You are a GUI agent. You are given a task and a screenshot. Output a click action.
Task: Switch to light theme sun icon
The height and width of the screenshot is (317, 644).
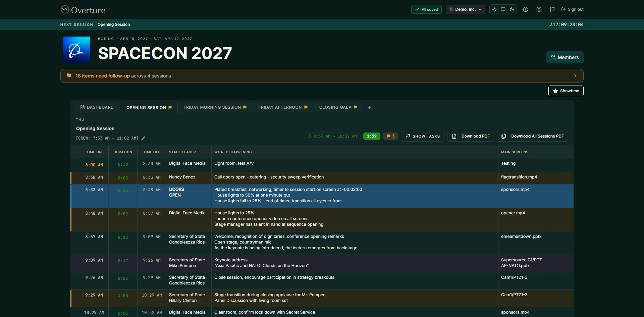494,9
